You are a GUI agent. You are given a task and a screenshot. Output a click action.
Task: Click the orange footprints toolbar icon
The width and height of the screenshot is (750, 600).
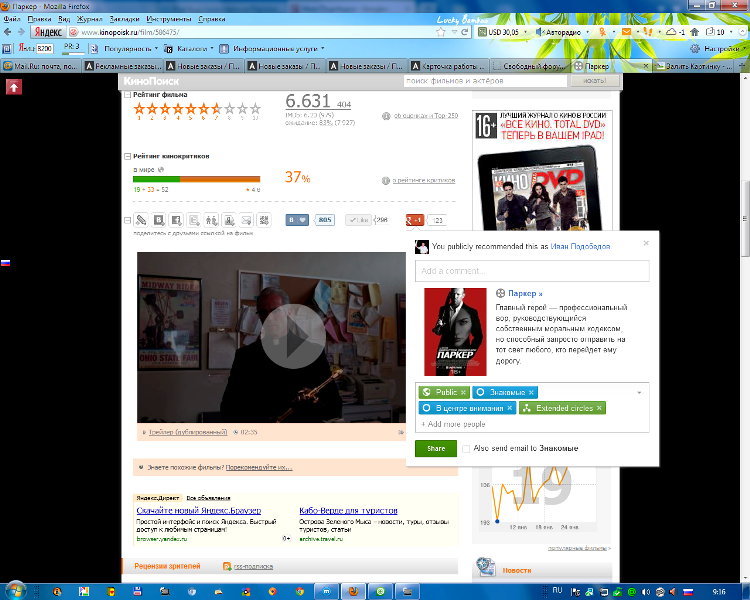[648, 32]
